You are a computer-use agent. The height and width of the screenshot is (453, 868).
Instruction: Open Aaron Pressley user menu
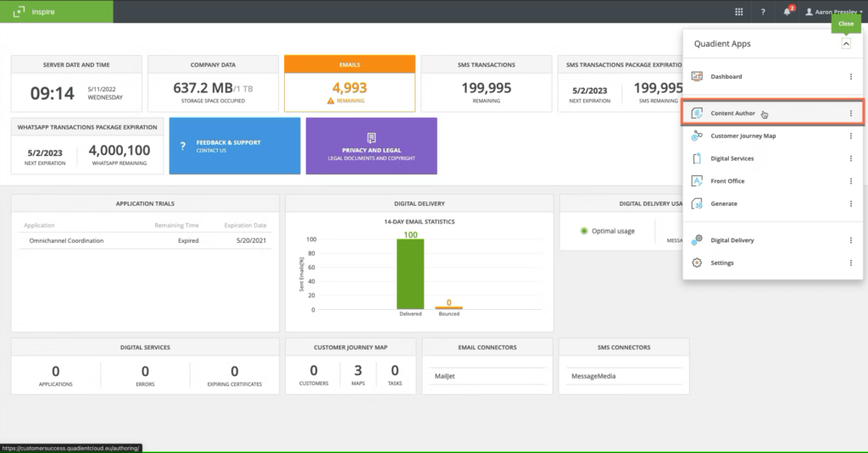point(834,12)
